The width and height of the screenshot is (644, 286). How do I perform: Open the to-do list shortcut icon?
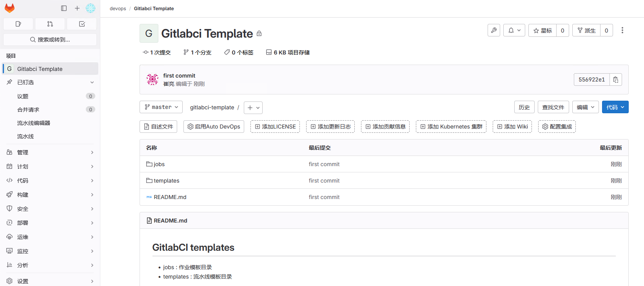coord(82,24)
